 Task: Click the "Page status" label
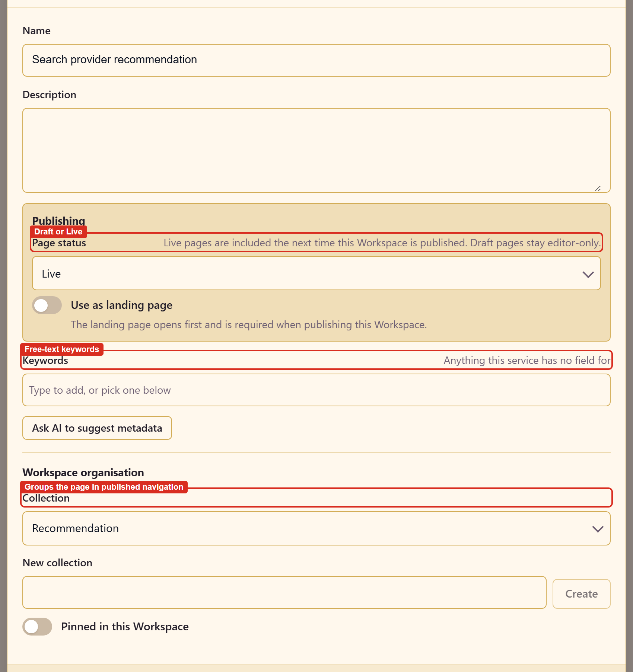[x=59, y=243]
